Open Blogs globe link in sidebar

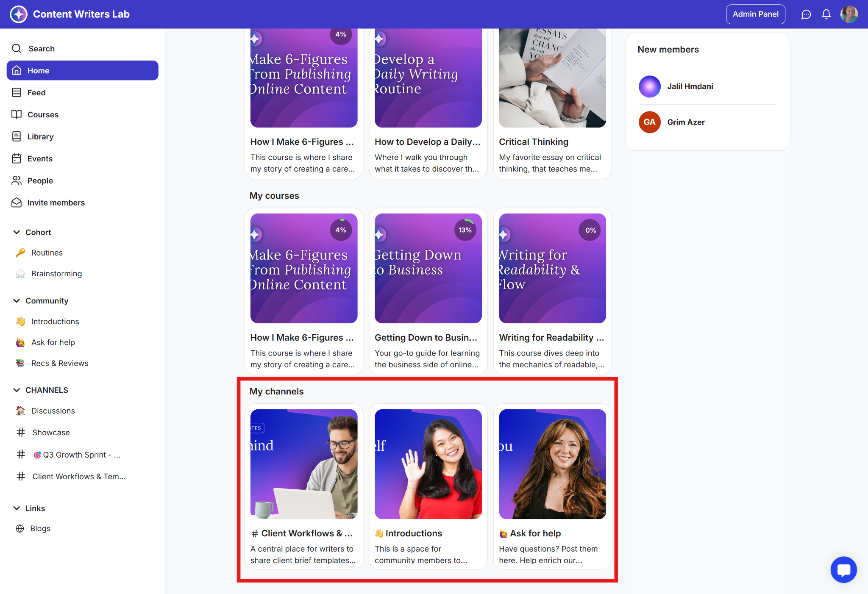(40, 528)
